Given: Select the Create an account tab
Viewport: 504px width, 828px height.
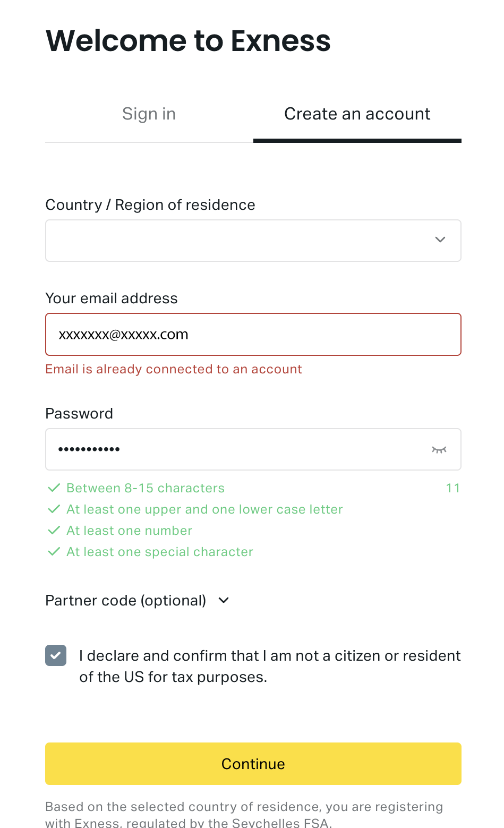Looking at the screenshot, I should [357, 114].
